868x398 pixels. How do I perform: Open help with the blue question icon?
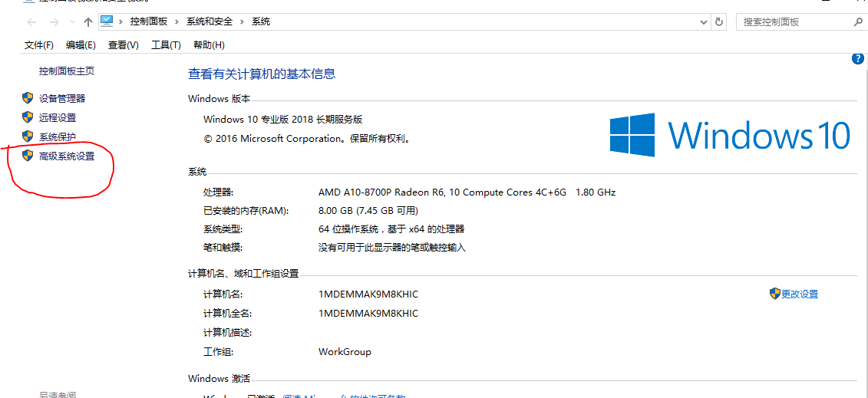pos(858,59)
